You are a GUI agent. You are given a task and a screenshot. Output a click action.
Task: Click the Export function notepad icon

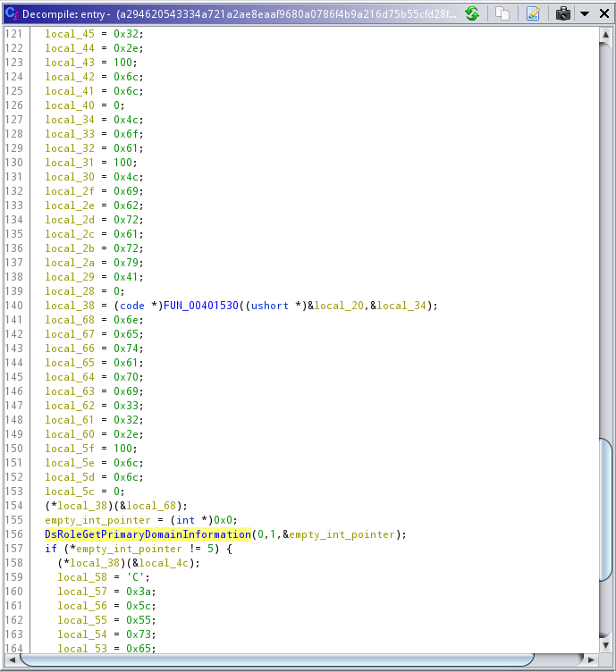(533, 13)
